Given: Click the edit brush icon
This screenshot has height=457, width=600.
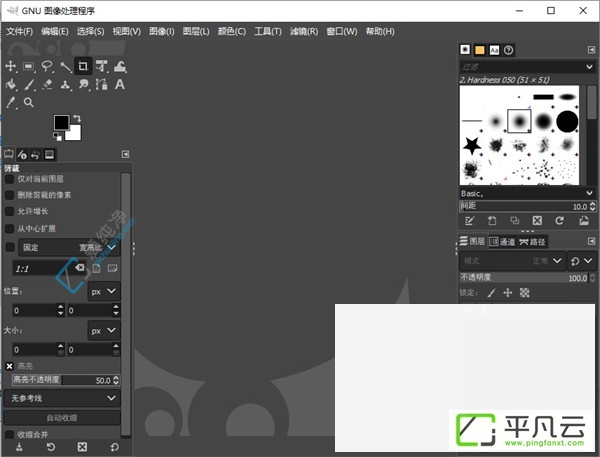Looking at the screenshot, I should (x=469, y=221).
